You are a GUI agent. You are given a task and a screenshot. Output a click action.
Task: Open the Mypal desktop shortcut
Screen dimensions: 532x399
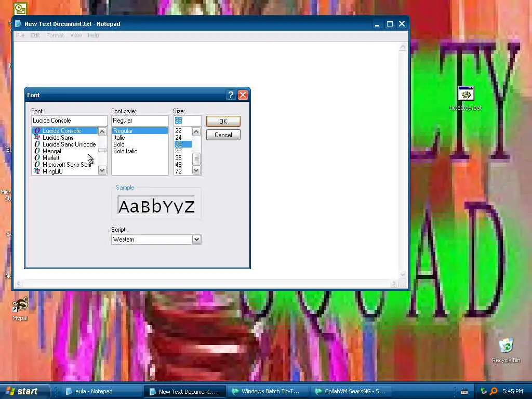20,309
